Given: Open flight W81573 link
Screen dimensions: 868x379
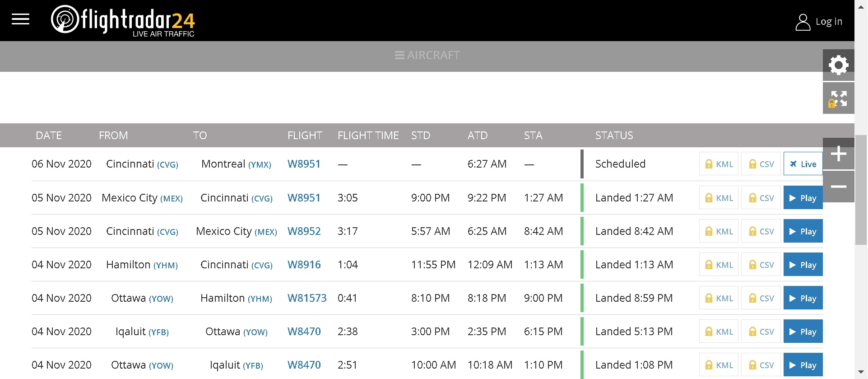Looking at the screenshot, I should [x=307, y=298].
